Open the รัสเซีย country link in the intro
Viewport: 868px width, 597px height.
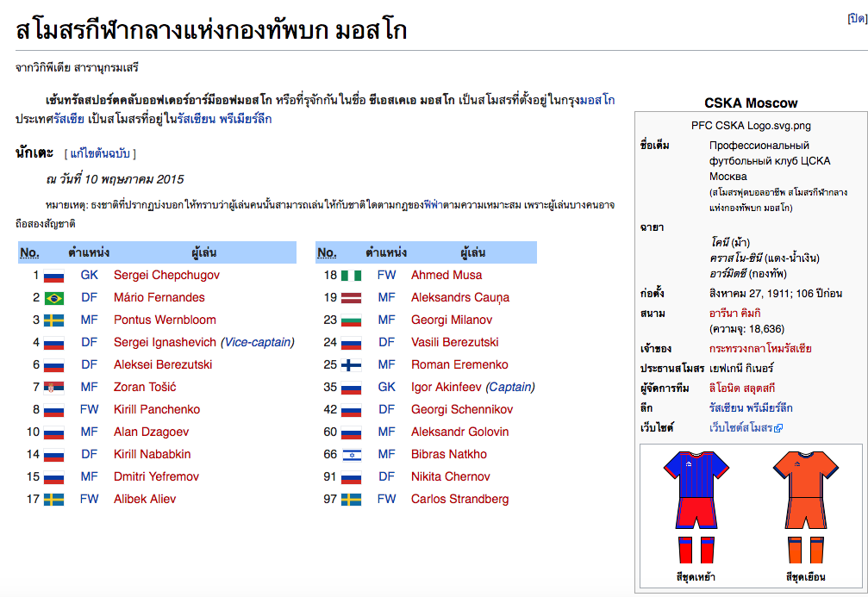coord(69,119)
